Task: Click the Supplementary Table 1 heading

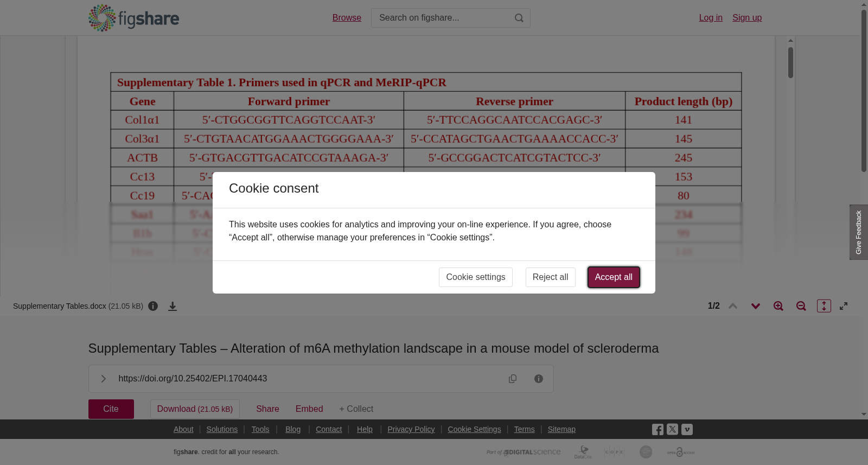Action: point(282,82)
